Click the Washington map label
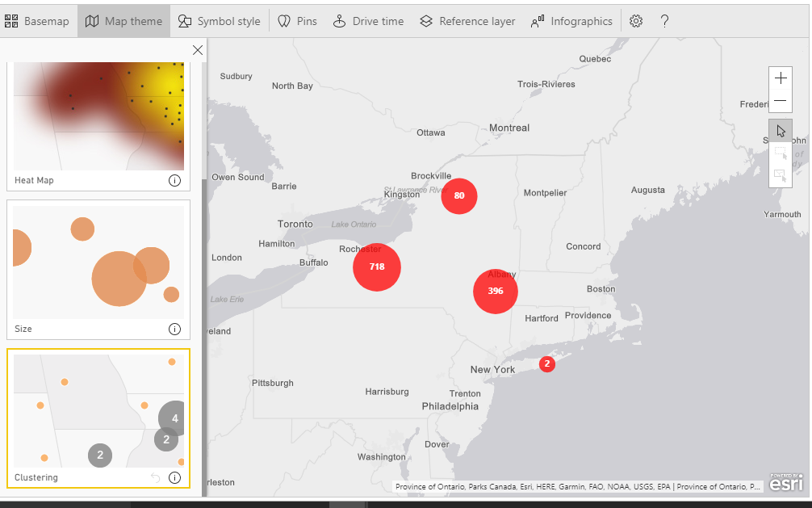Image resolution: width=812 pixels, height=508 pixels. point(382,456)
